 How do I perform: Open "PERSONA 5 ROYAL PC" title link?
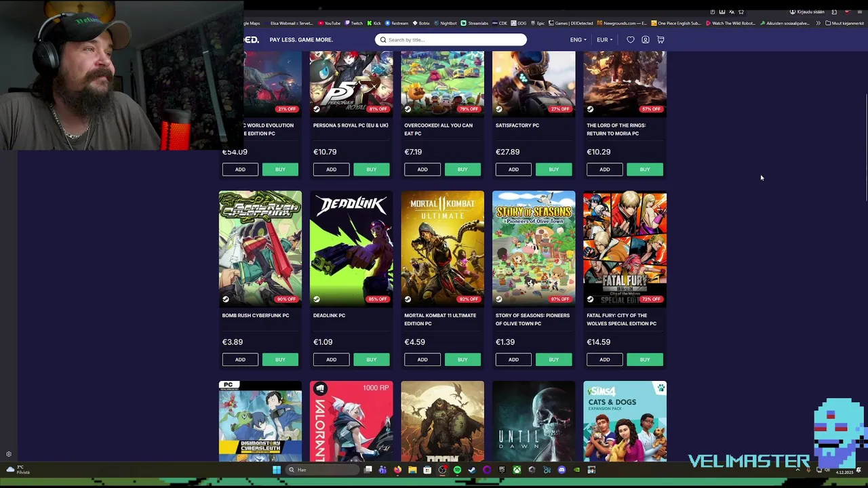coord(351,125)
